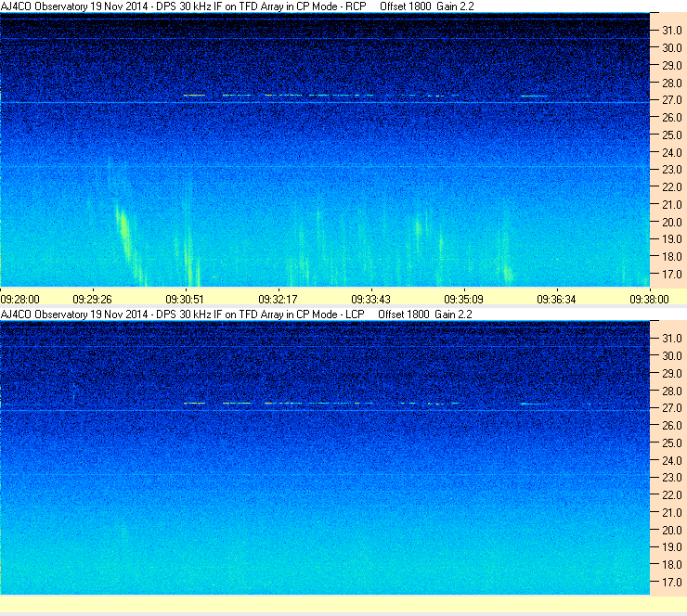
Task: Click the 25.0 frequency label on LCP axis
Action: click(x=671, y=443)
